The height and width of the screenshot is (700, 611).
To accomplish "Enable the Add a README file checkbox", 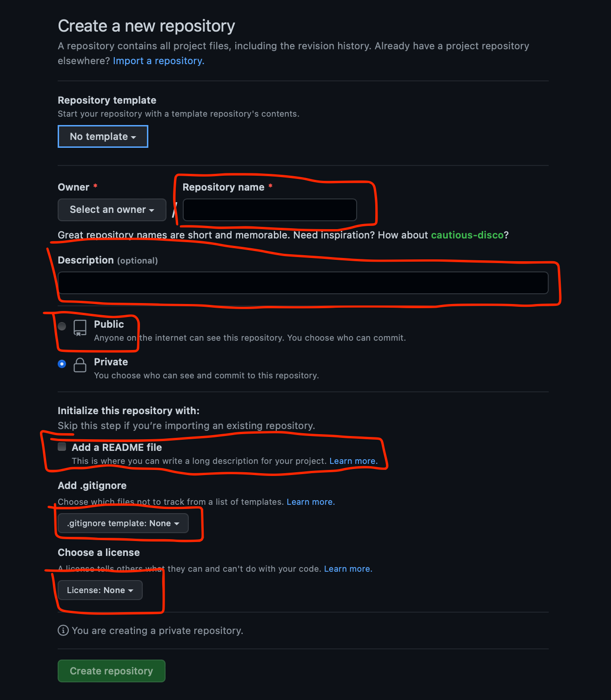I will (62, 447).
